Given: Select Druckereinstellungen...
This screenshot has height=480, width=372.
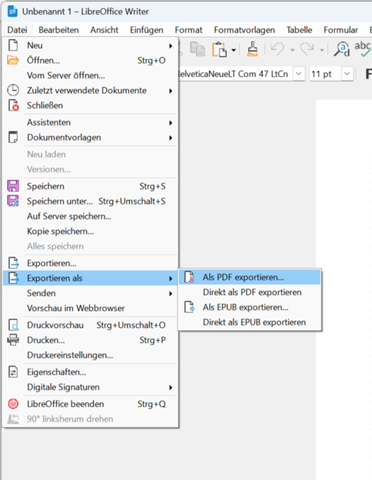Looking at the screenshot, I should pos(90,355).
